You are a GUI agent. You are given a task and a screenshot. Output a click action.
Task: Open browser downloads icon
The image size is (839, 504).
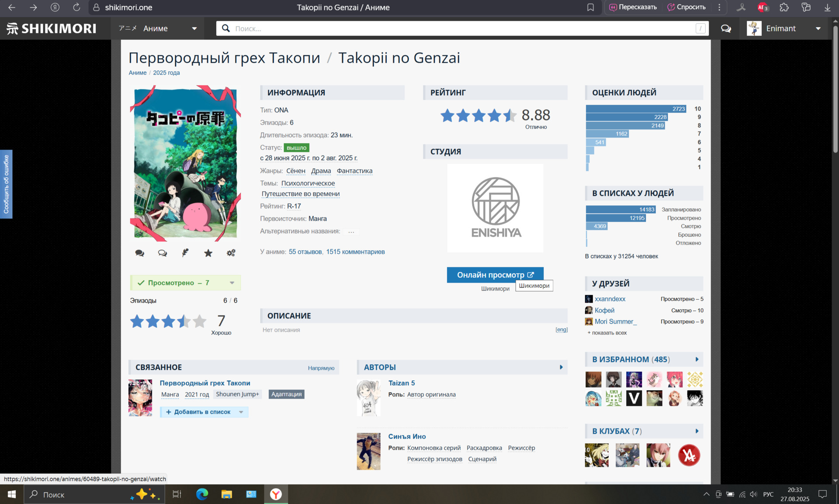tap(827, 7)
